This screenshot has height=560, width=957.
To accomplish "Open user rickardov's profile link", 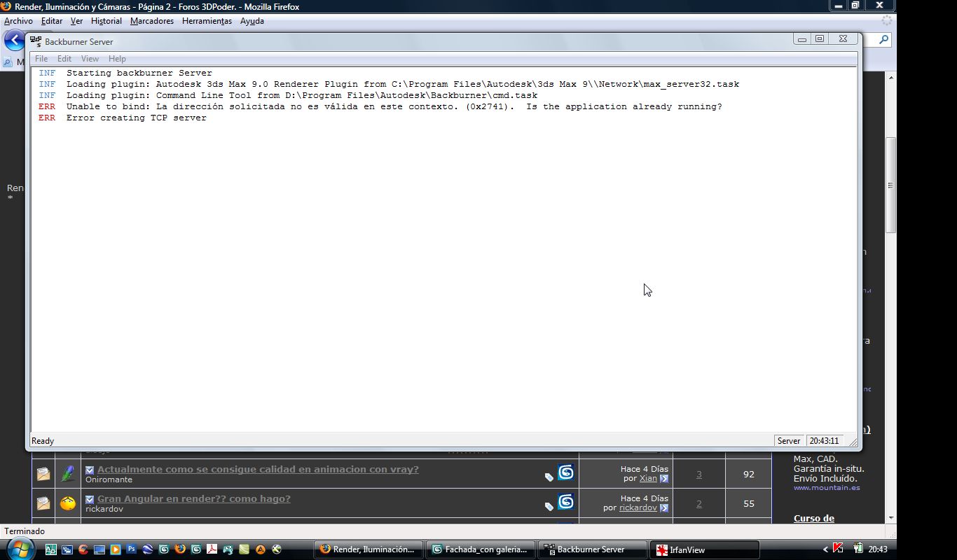I will click(638, 507).
